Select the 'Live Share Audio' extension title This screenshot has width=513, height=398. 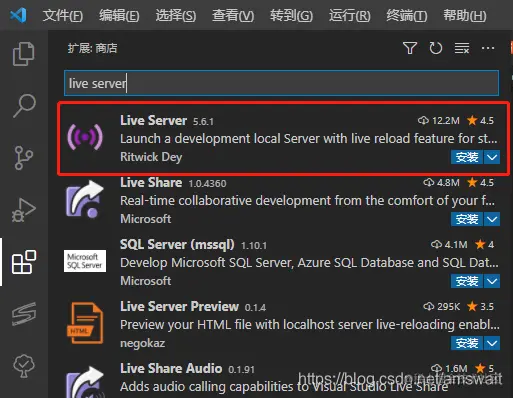pos(171,368)
